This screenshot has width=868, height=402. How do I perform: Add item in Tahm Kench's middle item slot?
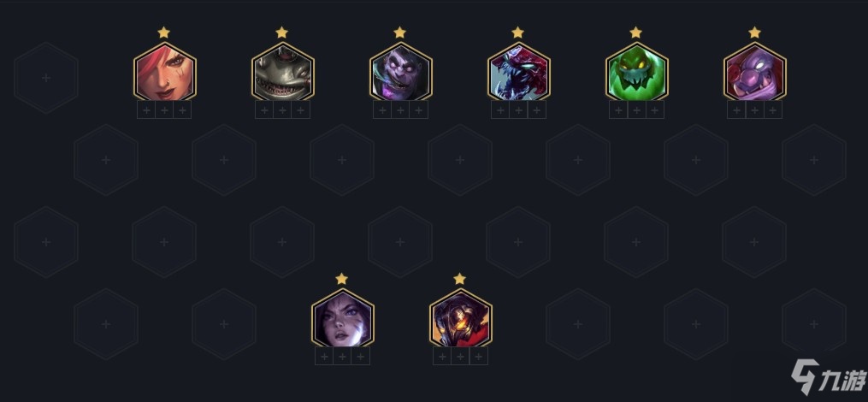tap(282, 109)
